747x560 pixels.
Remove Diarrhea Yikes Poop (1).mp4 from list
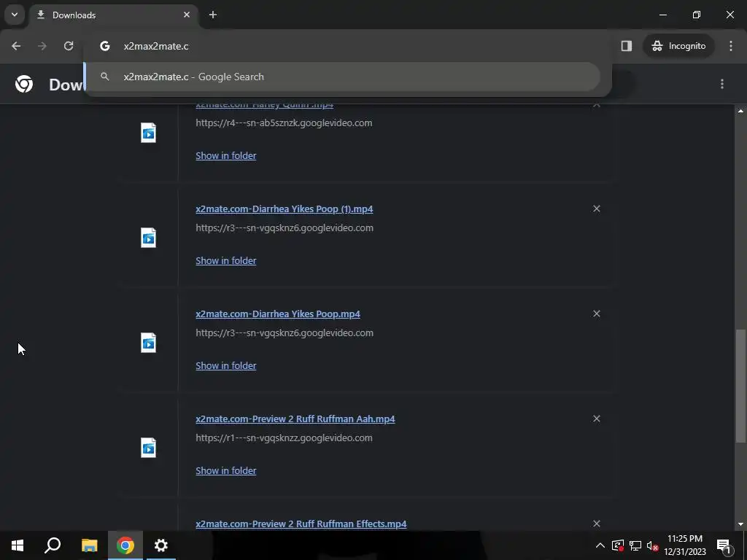[597, 209]
